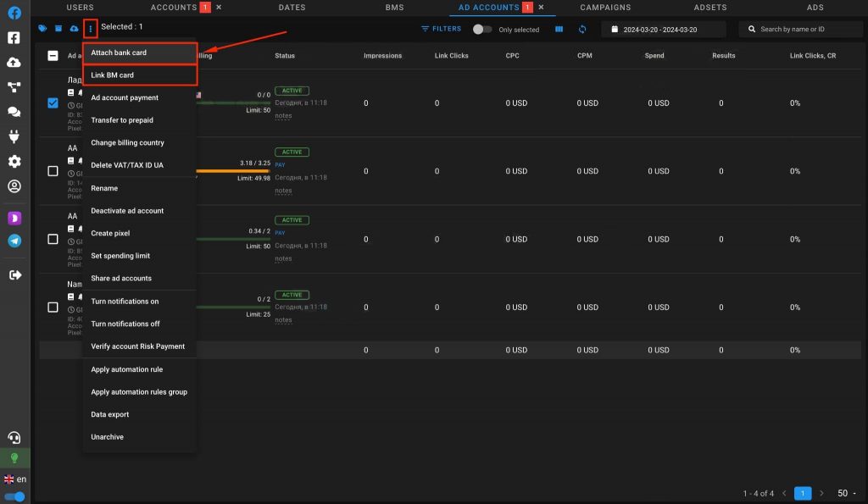868x504 pixels.
Task: Switch to the ADSETS tab
Action: pyautogui.click(x=710, y=7)
